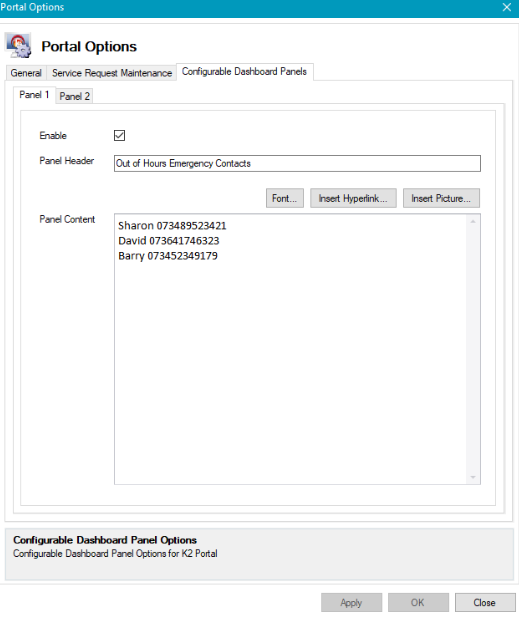Click the Insert Picture button
The width and height of the screenshot is (519, 618).
[441, 198]
